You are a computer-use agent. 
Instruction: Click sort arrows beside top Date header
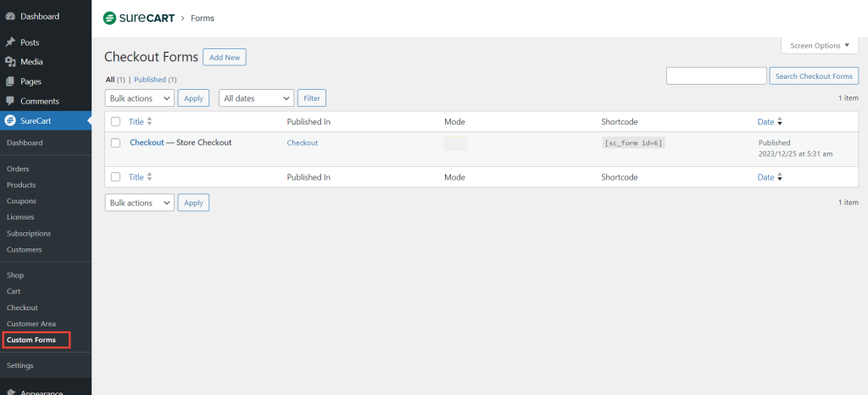(x=780, y=122)
